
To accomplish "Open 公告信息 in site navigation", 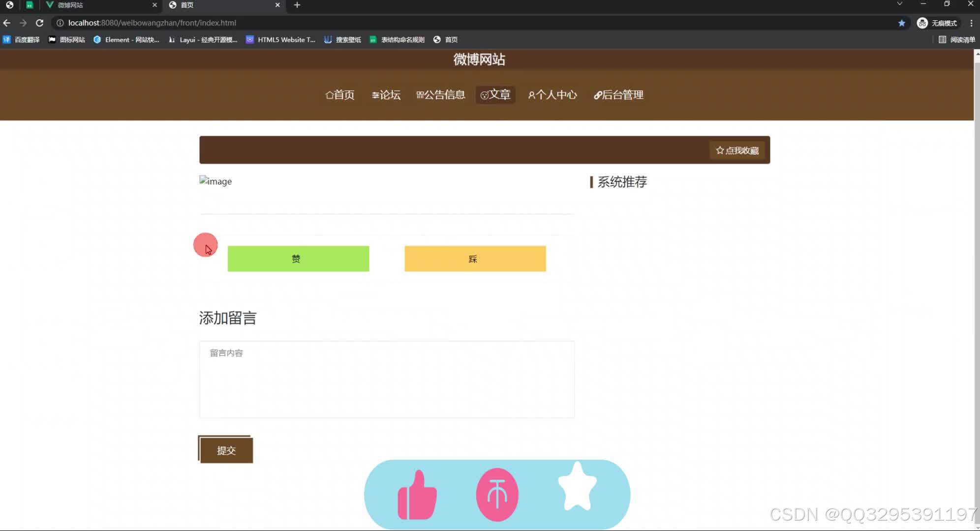I will coord(441,95).
